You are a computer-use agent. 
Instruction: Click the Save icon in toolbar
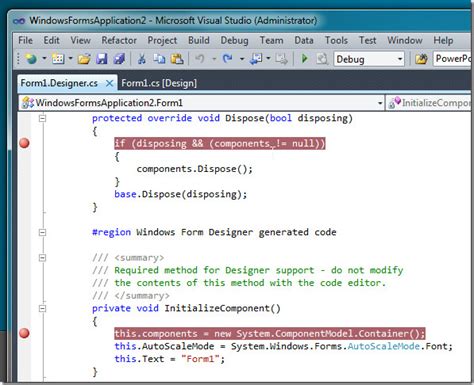(102, 59)
